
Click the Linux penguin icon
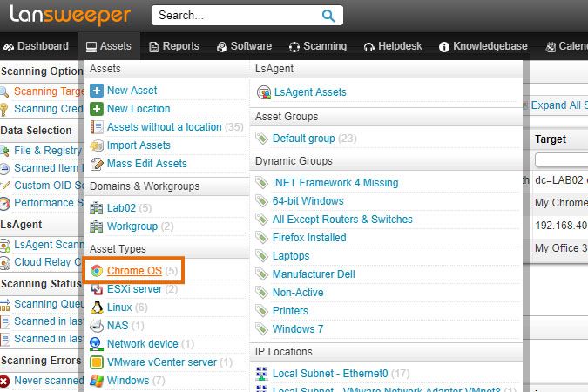pos(97,308)
